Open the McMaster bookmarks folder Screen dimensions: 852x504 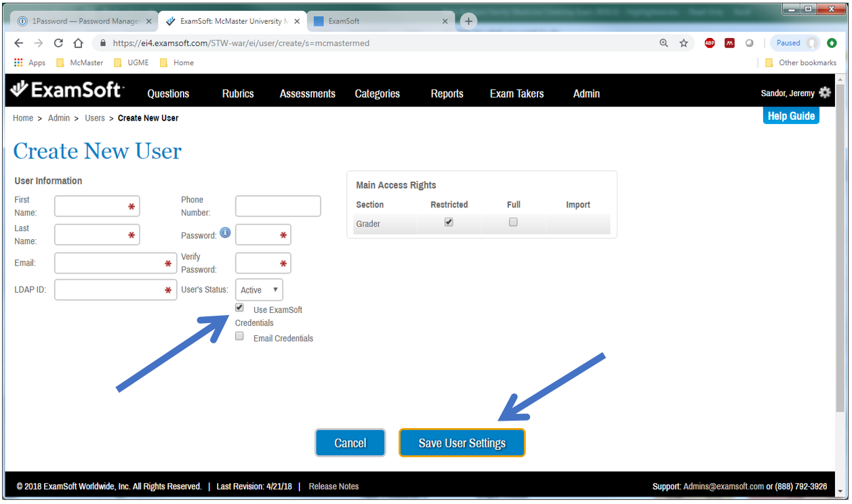coord(79,62)
